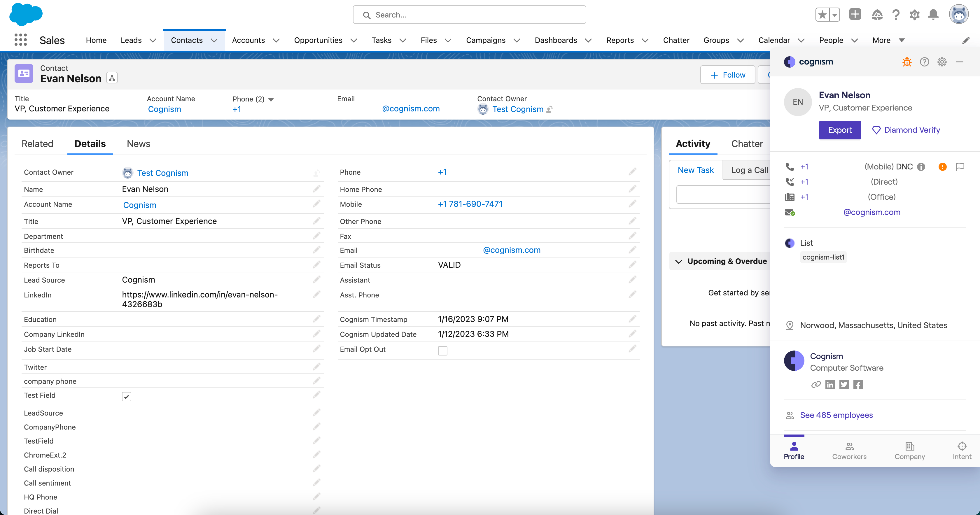
Task: Click the edit navigation pencil icon
Action: coord(966,40)
